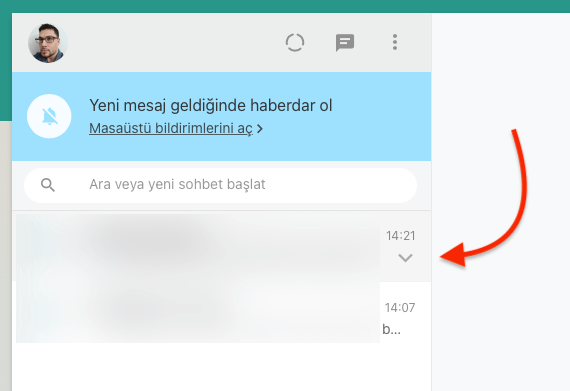Click the muted bell notification icon
This screenshot has width=570, height=391.
point(49,116)
